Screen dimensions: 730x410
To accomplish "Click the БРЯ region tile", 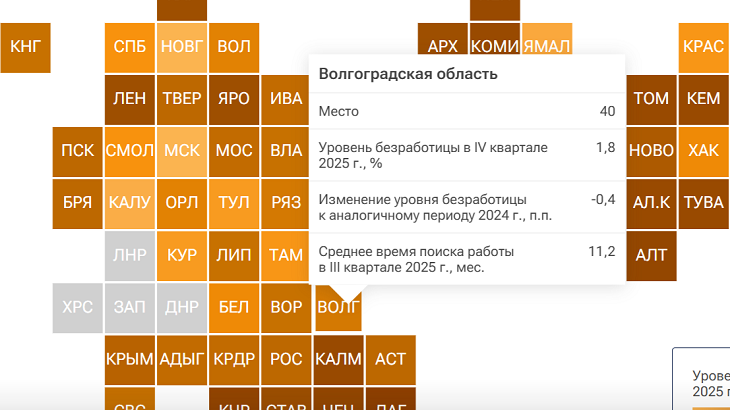I will pos(77,202).
